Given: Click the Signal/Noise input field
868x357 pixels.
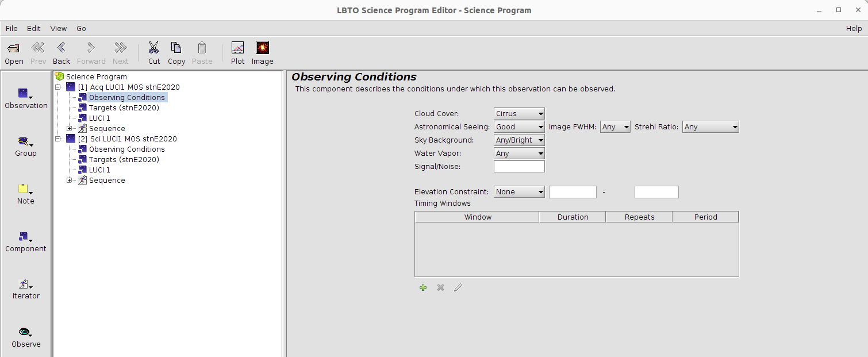Looking at the screenshot, I should click(x=519, y=167).
